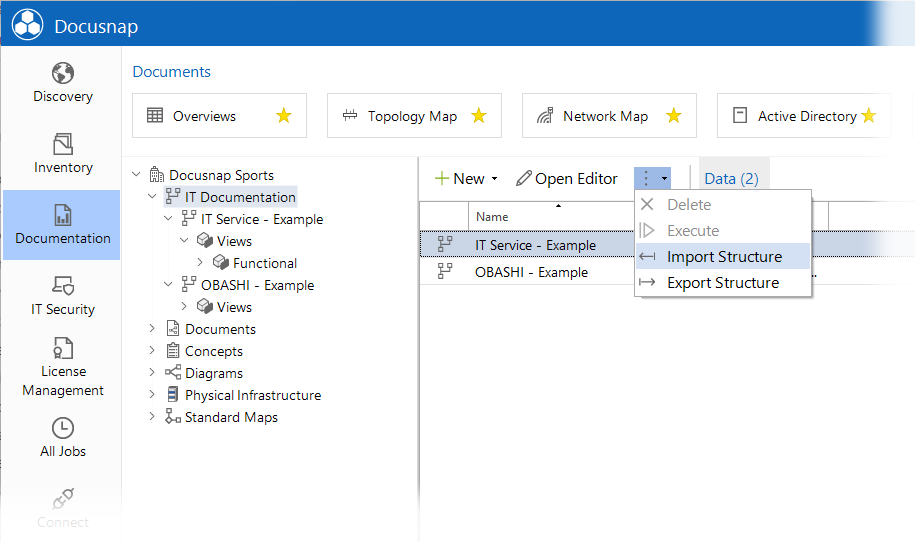The height and width of the screenshot is (542, 915).
Task: Click the Standard Maps icon
Action: 172,416
